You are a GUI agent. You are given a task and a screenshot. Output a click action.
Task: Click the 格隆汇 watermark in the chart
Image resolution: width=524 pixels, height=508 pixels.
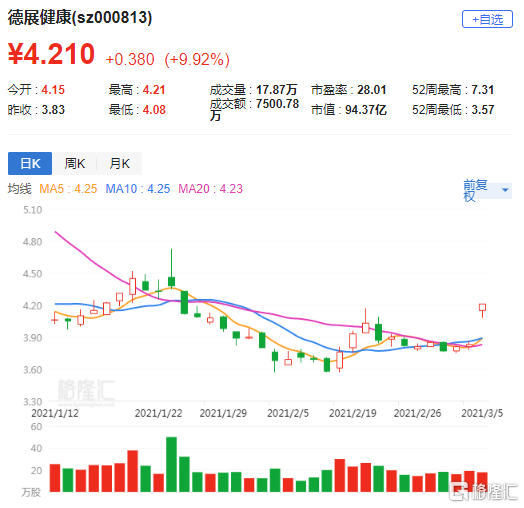86,391
